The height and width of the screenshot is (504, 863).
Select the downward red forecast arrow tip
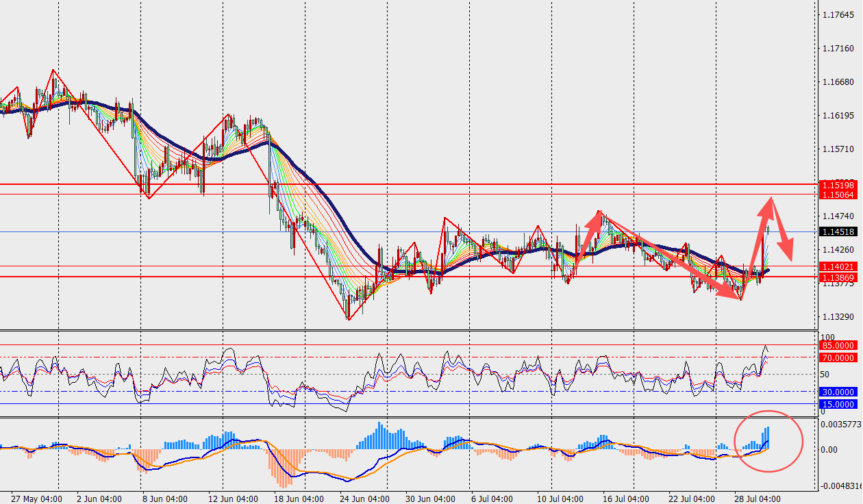coord(790,257)
